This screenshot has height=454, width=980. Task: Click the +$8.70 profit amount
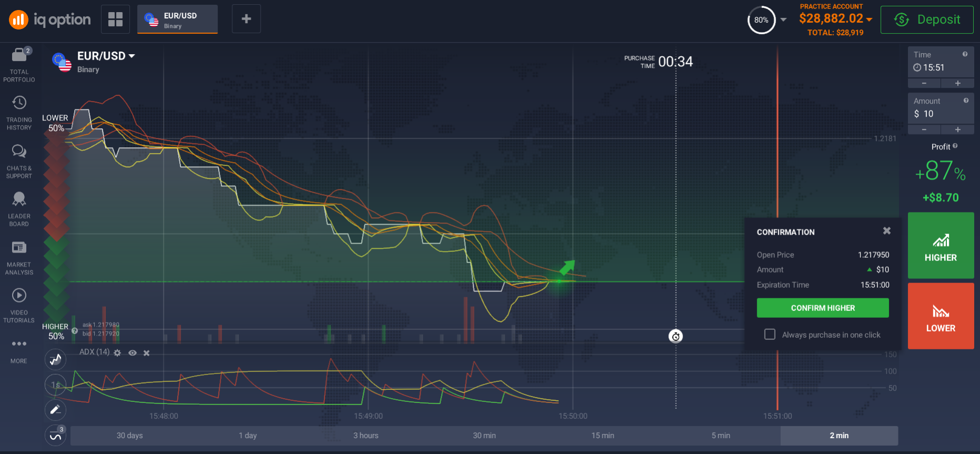[x=941, y=198]
